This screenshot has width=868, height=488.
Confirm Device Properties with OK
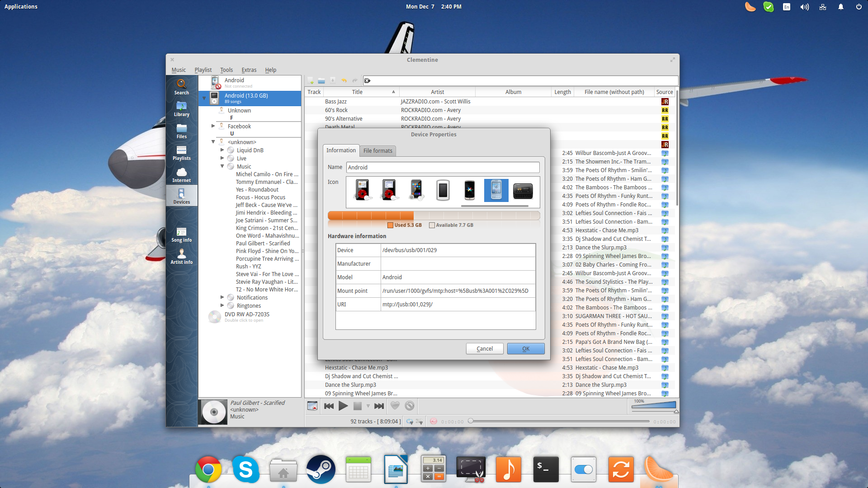526,348
